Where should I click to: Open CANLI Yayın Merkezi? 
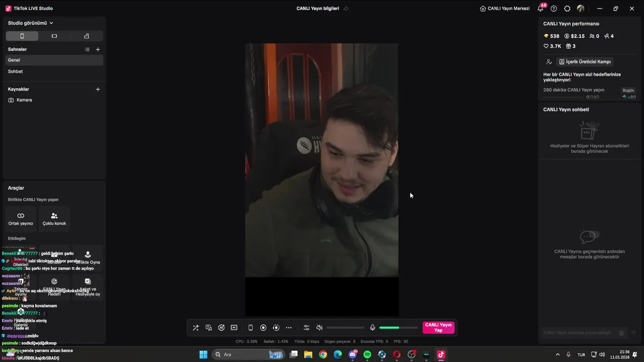(505, 9)
